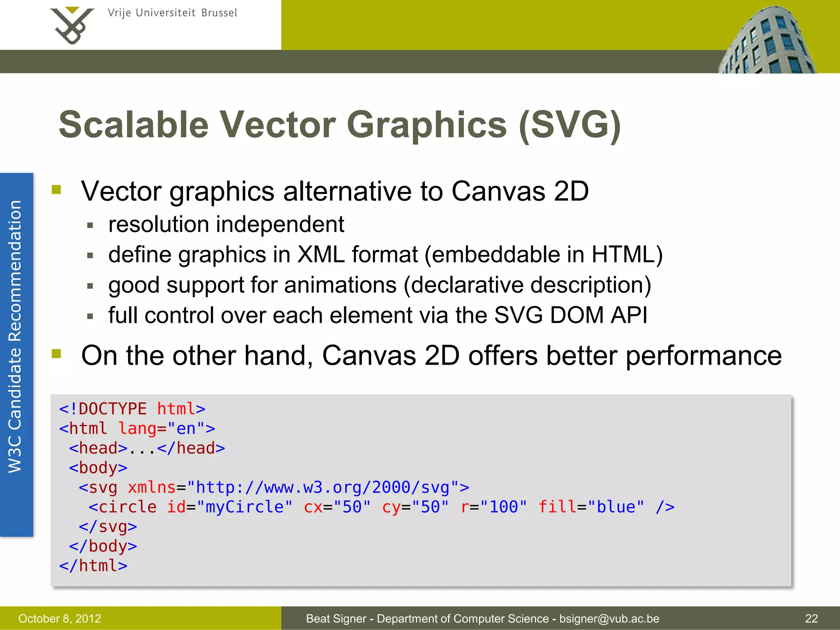Click sub-bullet 'resolution independent'
The height and width of the screenshot is (630, 840).
226,224
